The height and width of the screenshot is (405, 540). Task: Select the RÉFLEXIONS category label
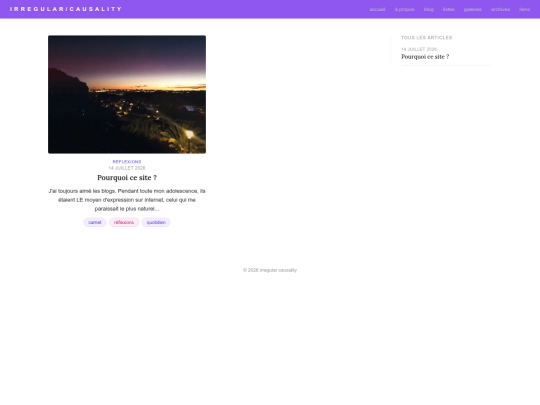[127, 162]
